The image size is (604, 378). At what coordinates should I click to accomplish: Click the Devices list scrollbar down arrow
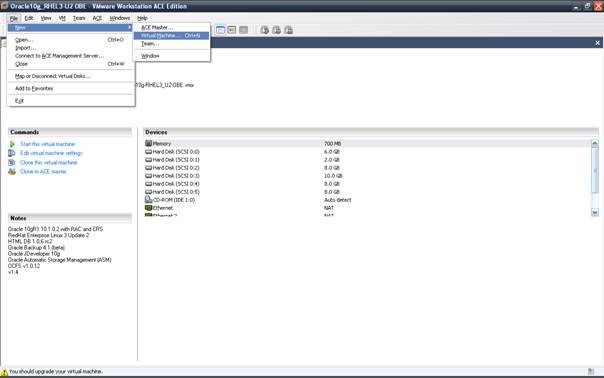tap(595, 212)
